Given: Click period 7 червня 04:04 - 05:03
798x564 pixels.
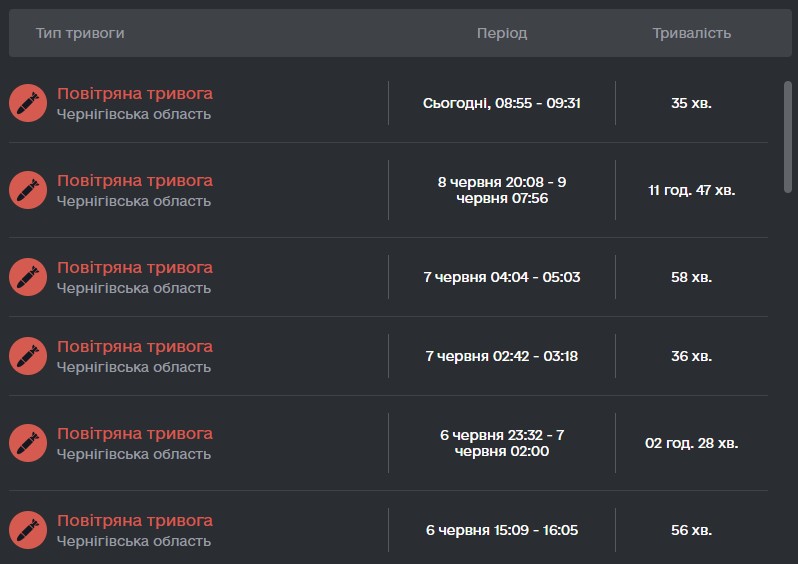Looking at the screenshot, I should point(502,277).
